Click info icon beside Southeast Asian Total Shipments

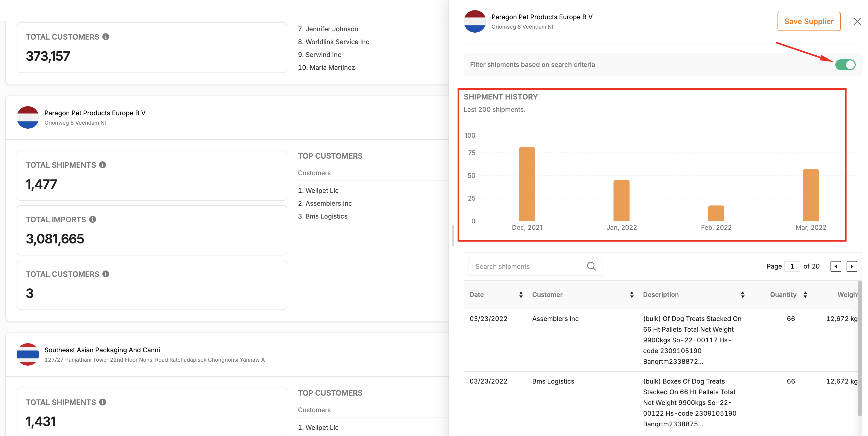(103, 402)
